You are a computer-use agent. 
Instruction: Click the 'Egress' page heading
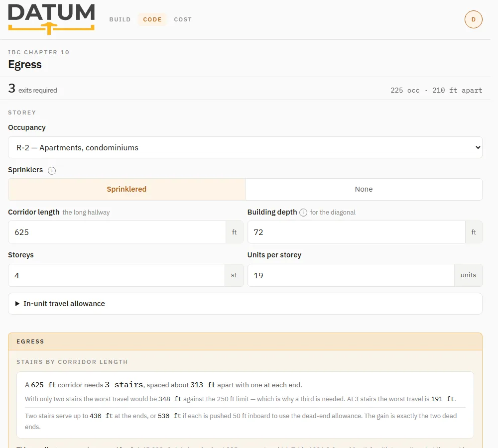(x=25, y=64)
